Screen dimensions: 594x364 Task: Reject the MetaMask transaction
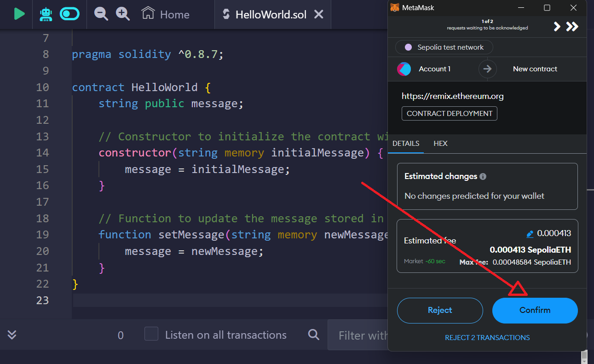[440, 310]
